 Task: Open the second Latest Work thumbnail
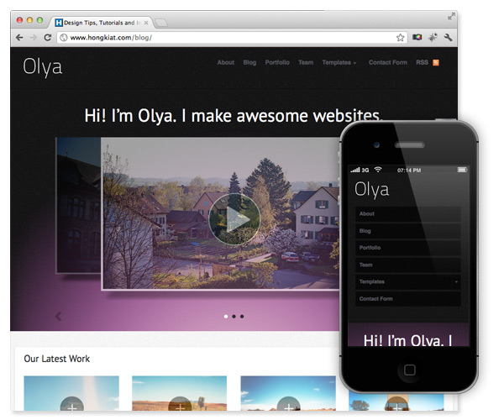(180, 393)
